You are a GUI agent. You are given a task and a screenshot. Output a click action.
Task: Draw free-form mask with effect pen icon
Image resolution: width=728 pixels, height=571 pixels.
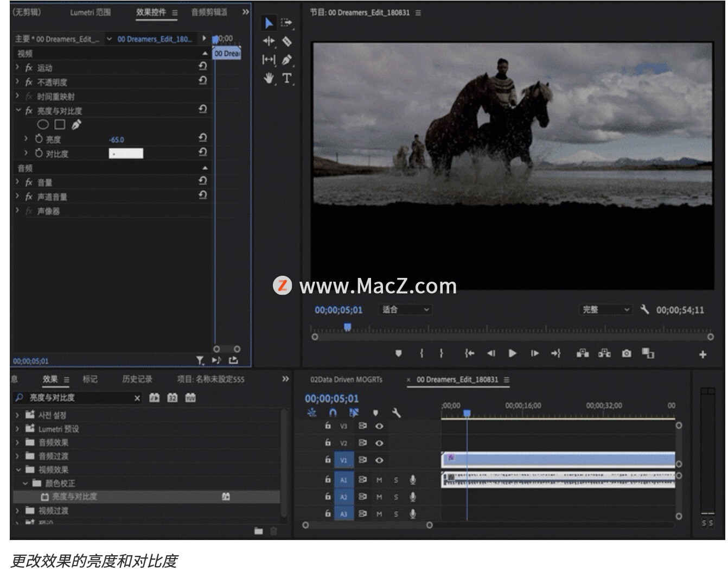[x=76, y=125]
